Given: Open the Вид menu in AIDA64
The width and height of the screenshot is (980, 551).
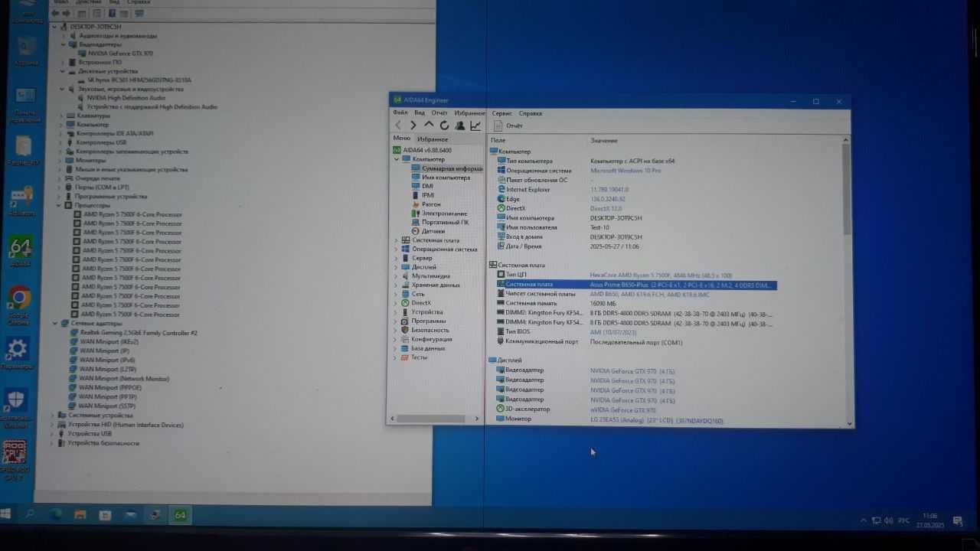Looking at the screenshot, I should (x=420, y=112).
